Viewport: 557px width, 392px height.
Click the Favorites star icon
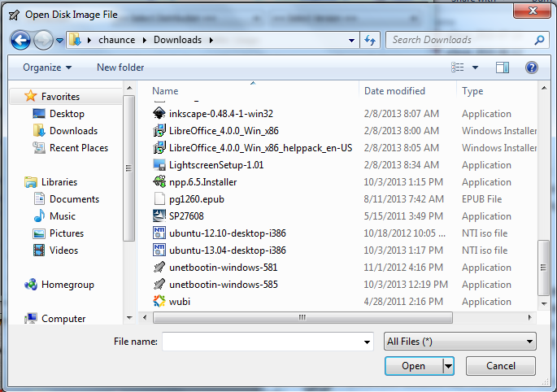[x=31, y=96]
